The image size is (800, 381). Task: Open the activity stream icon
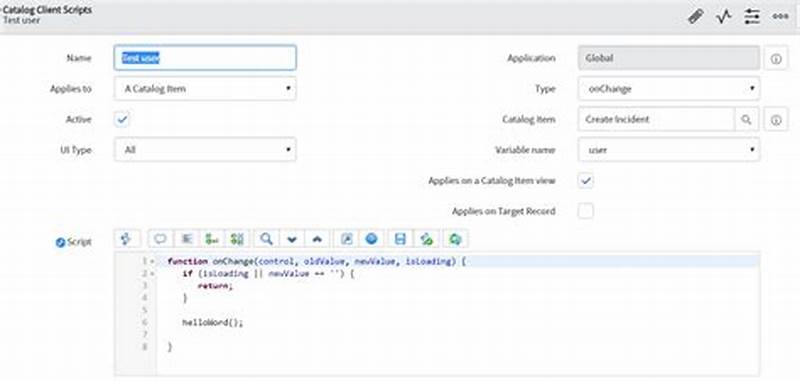click(723, 16)
